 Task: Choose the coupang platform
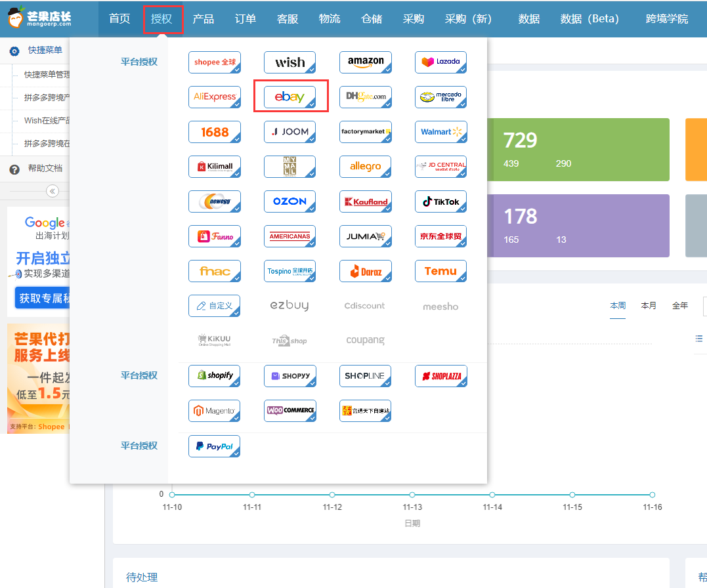coord(365,340)
